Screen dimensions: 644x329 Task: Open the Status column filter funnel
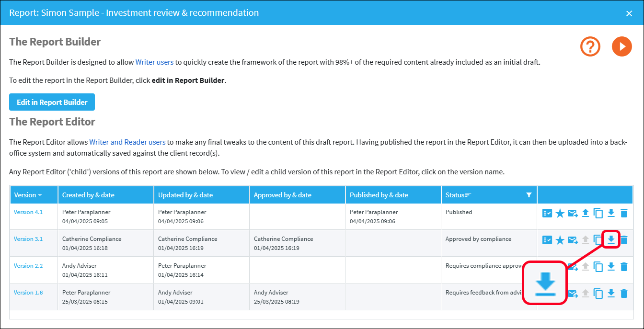(529, 195)
